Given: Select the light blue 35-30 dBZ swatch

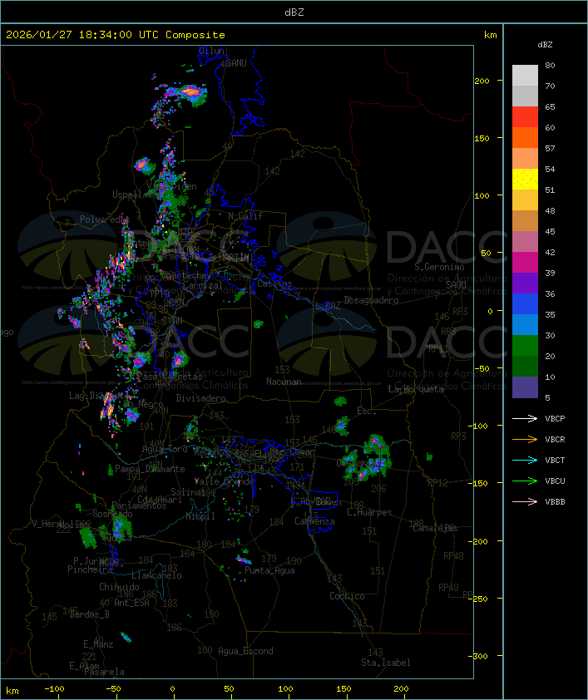Looking at the screenshot, I should coord(525,325).
